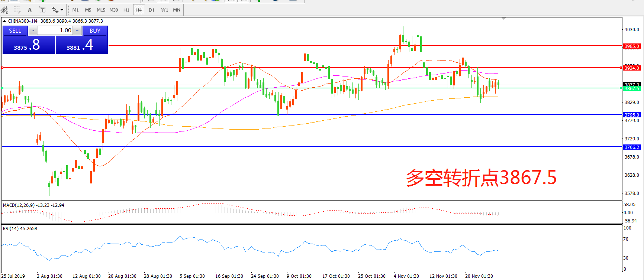Select the H1 timeframe button

click(126, 10)
